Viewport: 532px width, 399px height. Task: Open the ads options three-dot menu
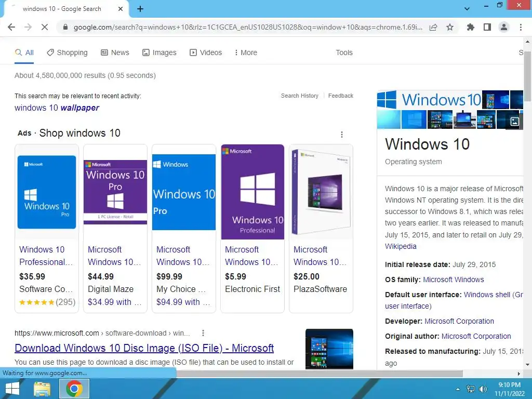click(342, 135)
